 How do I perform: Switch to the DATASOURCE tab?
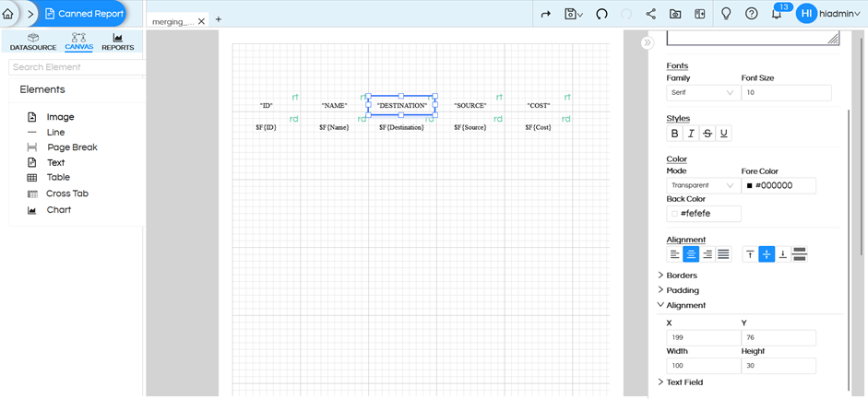click(x=33, y=41)
